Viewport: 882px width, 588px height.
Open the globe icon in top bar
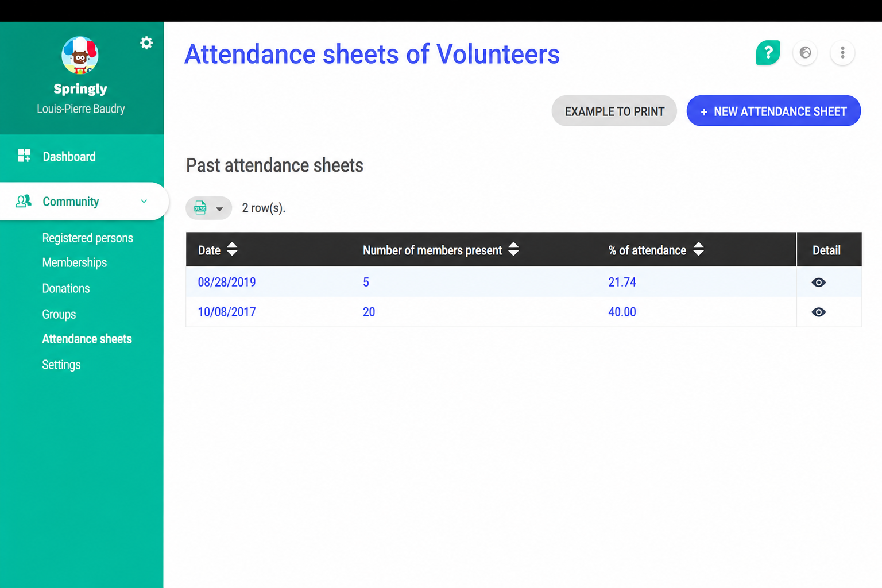805,53
